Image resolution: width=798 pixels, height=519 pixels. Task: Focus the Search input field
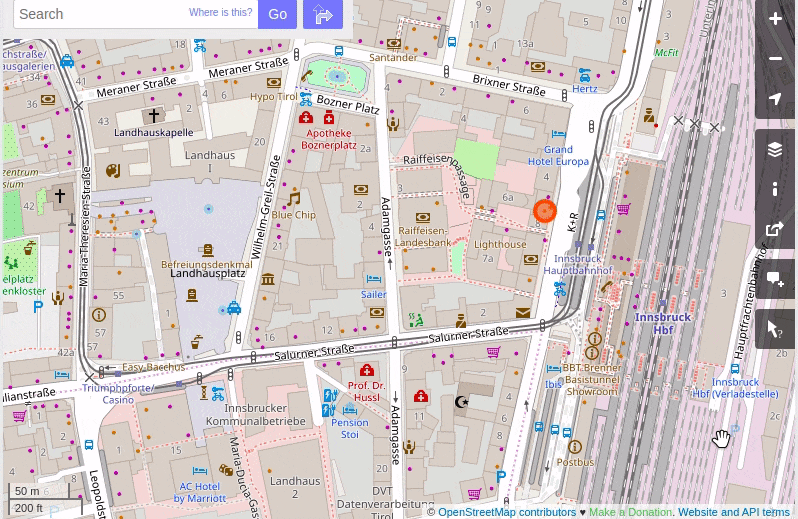tap(136, 14)
